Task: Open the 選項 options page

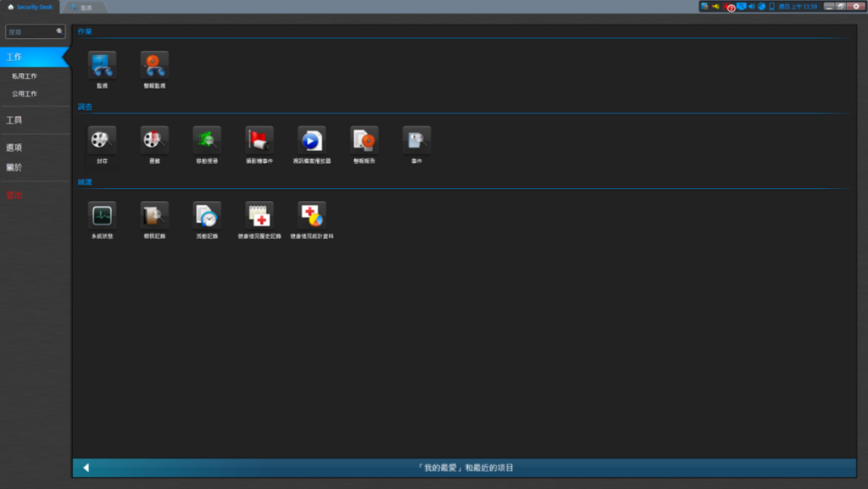Action: (14, 147)
